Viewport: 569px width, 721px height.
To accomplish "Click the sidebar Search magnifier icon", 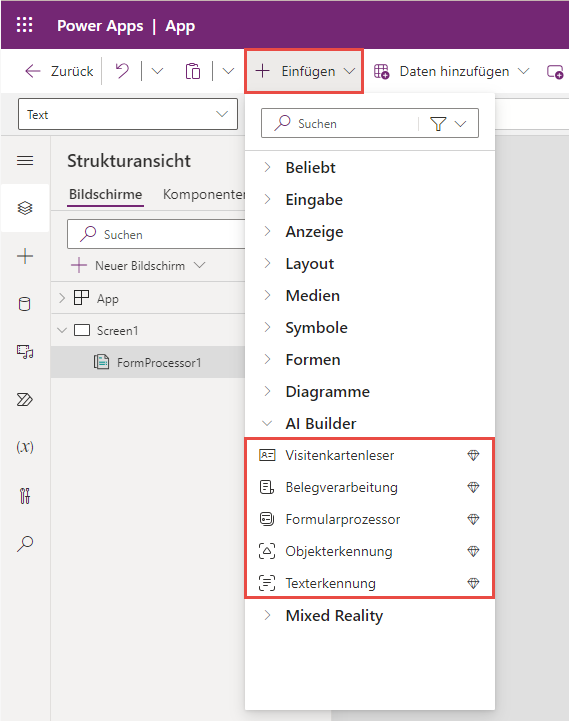I will point(25,544).
